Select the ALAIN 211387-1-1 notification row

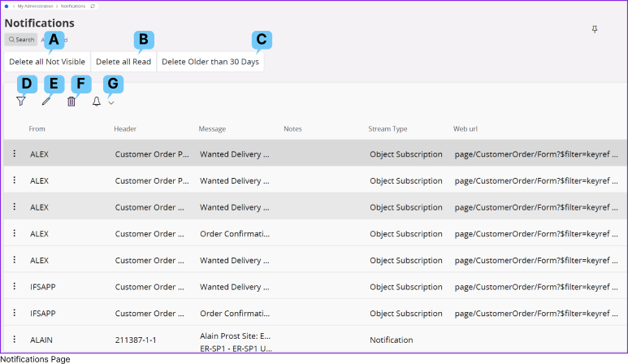click(x=244, y=340)
